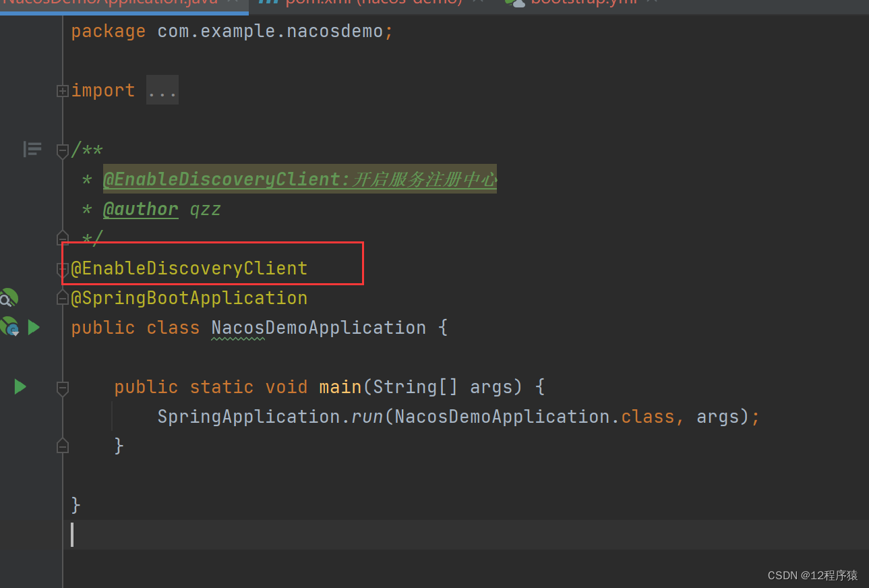The image size is (869, 588).
Task: Click the void keyword in the main method
Action: pos(287,387)
